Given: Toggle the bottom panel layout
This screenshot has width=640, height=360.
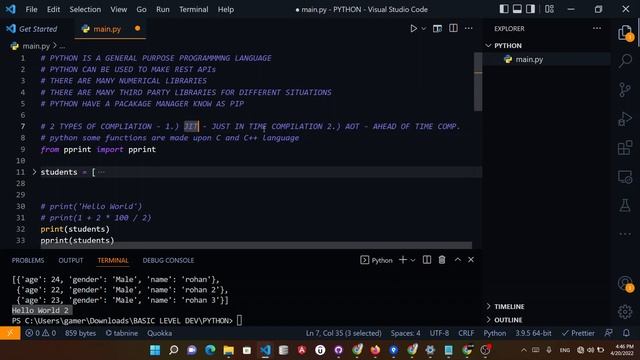Looking at the screenshot, I should (517, 9).
